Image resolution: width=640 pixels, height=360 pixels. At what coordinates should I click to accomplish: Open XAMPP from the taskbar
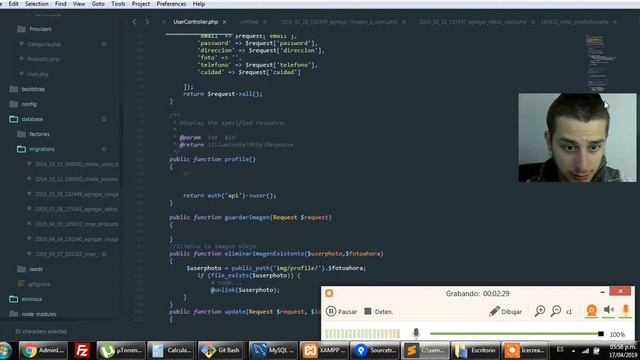click(x=324, y=351)
